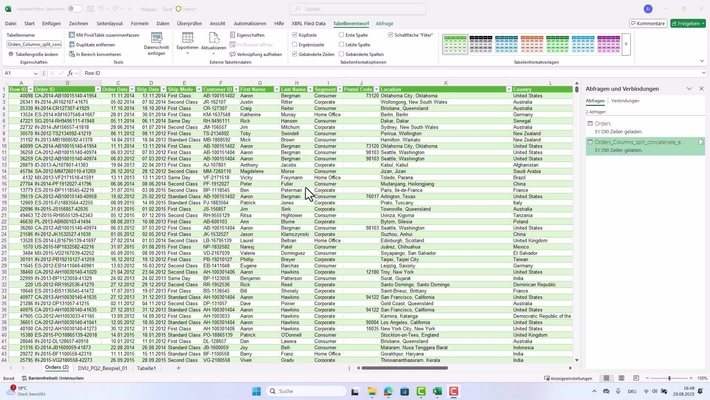This screenshot has height=400, width=710.
Task: Open the query file icon beside Orders_Columns_split query
Action: click(x=700, y=142)
